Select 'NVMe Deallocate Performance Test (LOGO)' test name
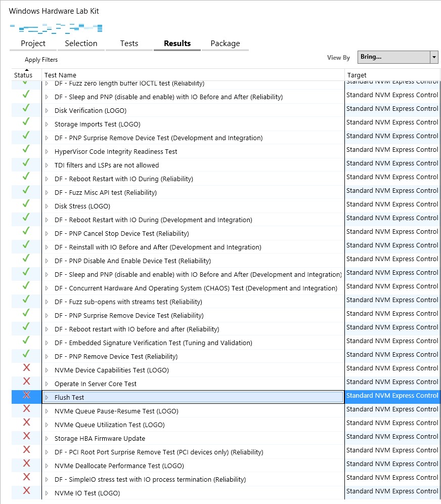Screen dimensions: 441x504 tap(119, 466)
